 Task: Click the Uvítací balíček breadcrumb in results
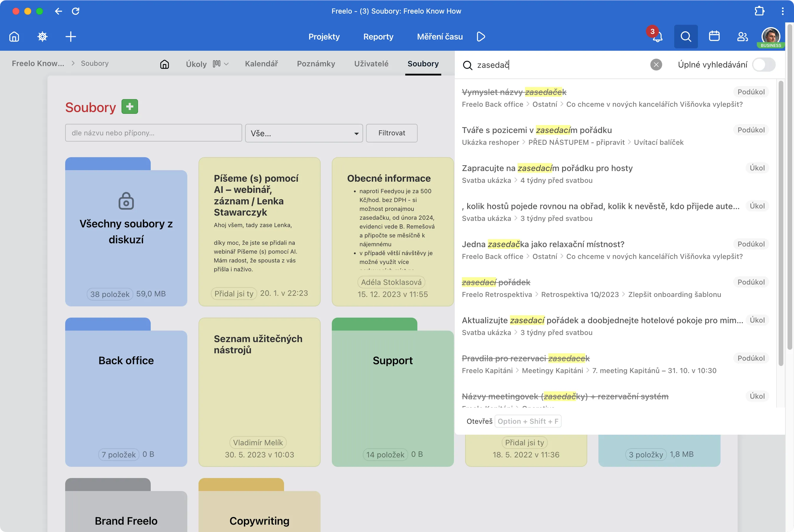pos(659,142)
